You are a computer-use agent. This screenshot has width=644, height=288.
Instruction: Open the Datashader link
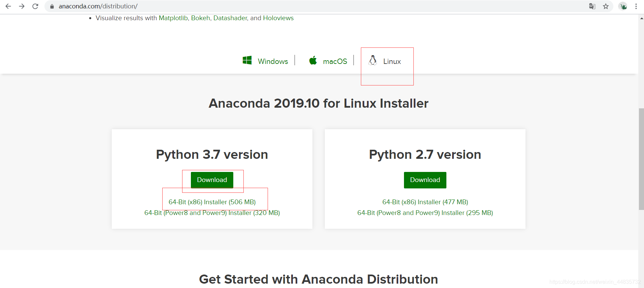[x=231, y=18]
